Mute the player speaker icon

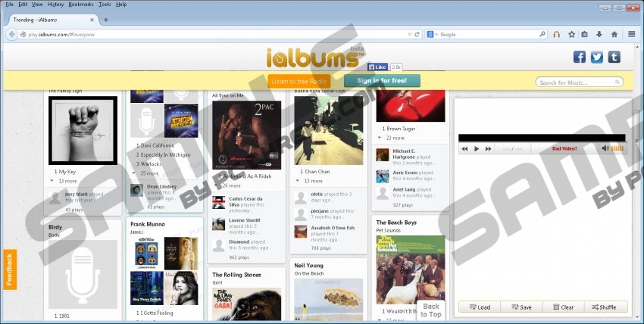tap(605, 148)
